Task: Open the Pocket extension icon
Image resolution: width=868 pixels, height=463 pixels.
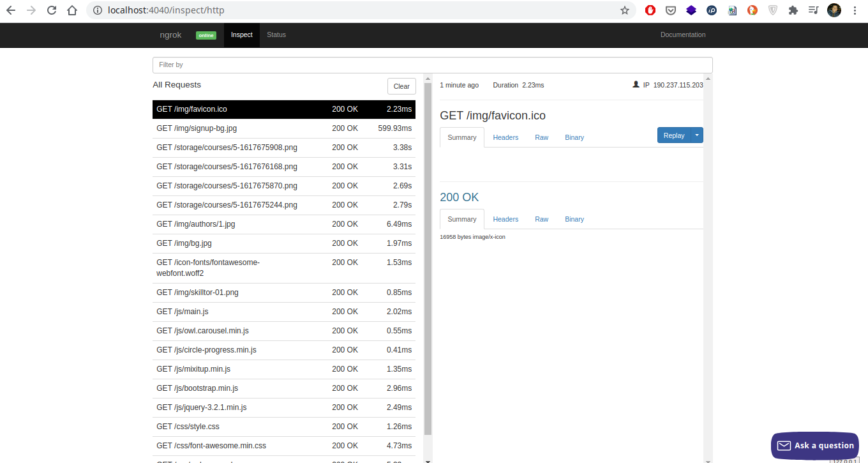Action: (671, 10)
